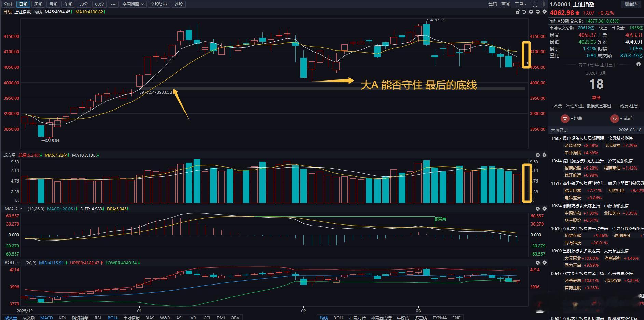Select the 60分 period
The image size is (644, 320).
pos(99,4)
